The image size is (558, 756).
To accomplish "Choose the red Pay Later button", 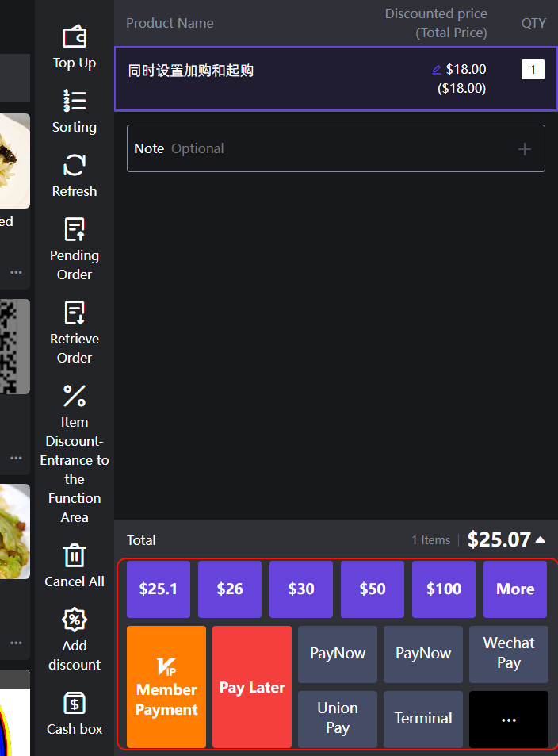I will click(252, 687).
